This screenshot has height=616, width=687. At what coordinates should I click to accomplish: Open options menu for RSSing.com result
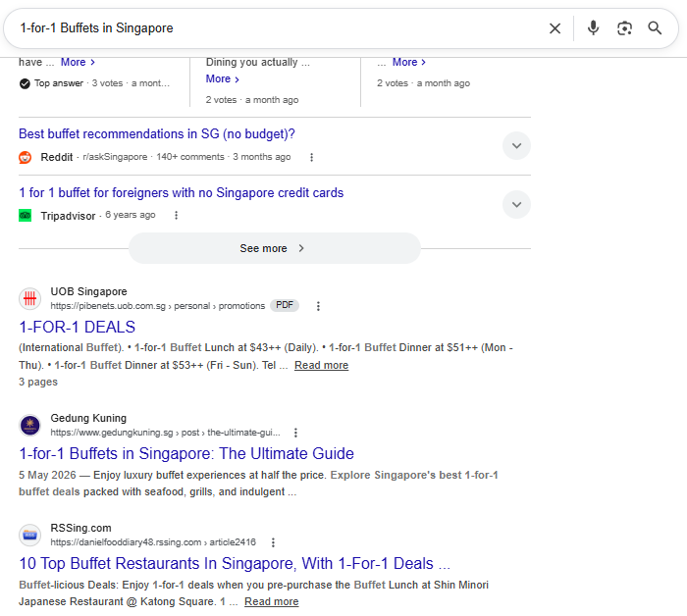tap(273, 542)
